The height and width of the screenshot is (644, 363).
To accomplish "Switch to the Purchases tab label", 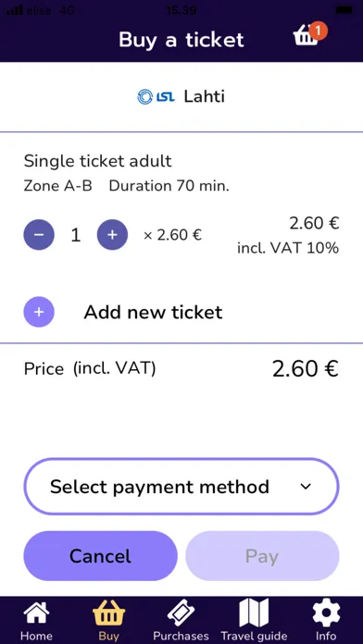I will click(x=181, y=637).
